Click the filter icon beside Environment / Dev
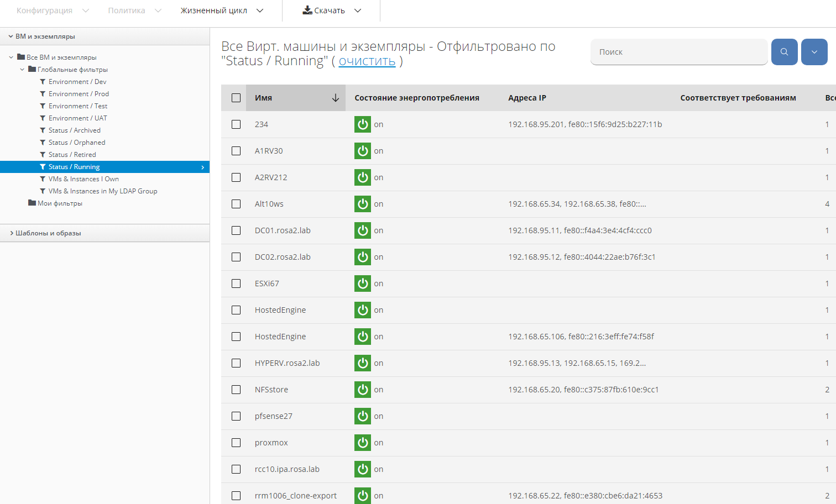 [x=43, y=82]
